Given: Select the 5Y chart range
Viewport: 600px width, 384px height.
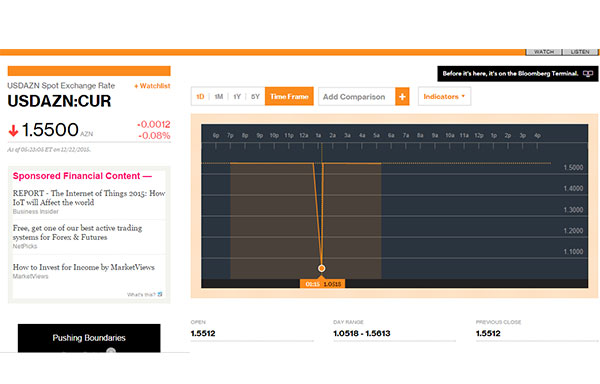Looking at the screenshot, I should click(255, 97).
